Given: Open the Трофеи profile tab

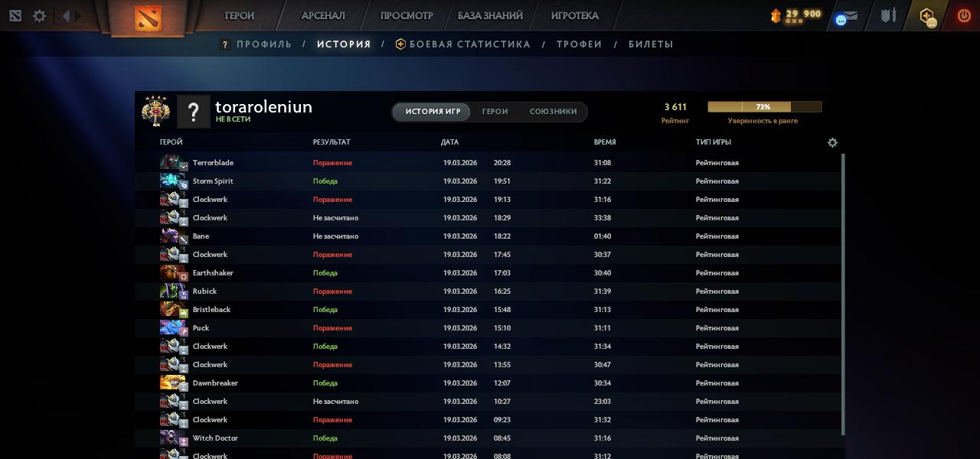Looking at the screenshot, I should 579,44.
